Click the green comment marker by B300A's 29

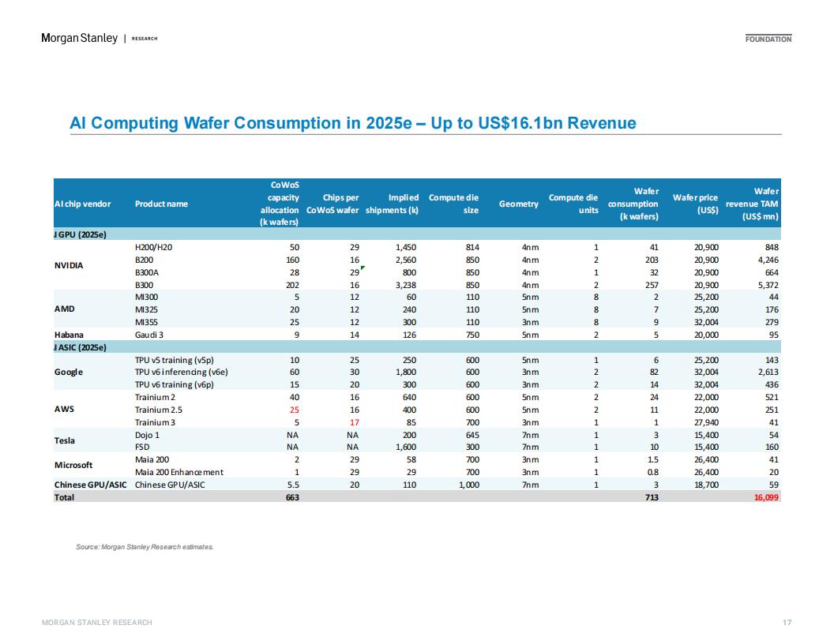click(363, 268)
